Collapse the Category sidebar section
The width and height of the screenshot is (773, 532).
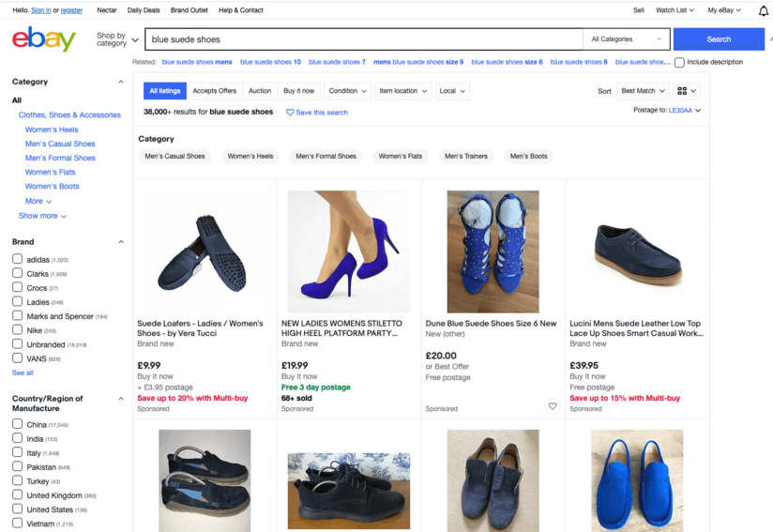point(121,82)
